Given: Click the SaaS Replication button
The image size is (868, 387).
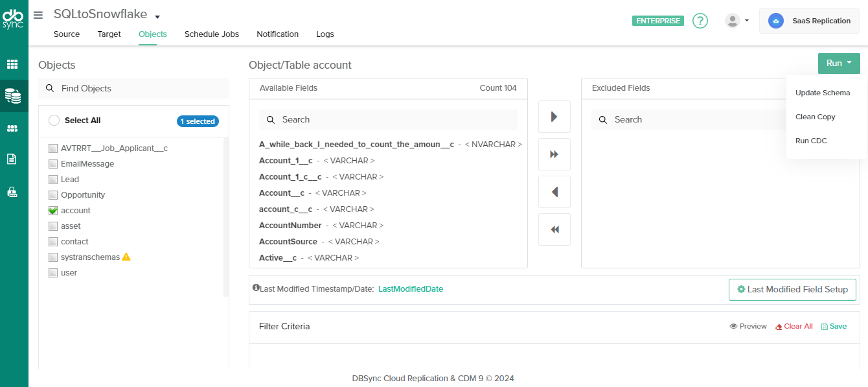Looking at the screenshot, I should (809, 21).
